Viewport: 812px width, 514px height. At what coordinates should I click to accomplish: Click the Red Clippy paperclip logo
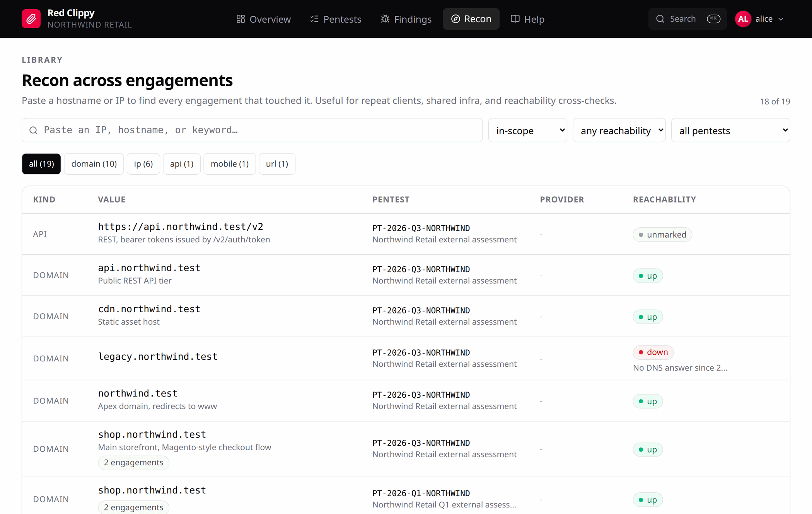coord(31,19)
